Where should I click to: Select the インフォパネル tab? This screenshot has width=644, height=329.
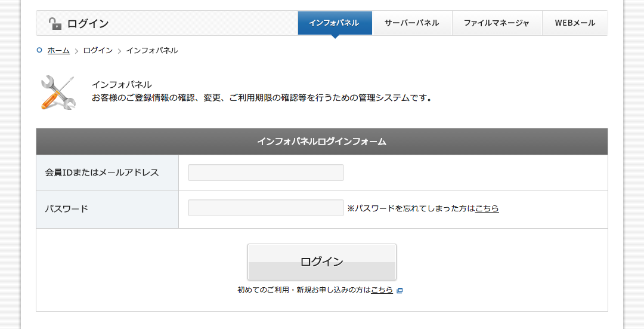click(335, 23)
